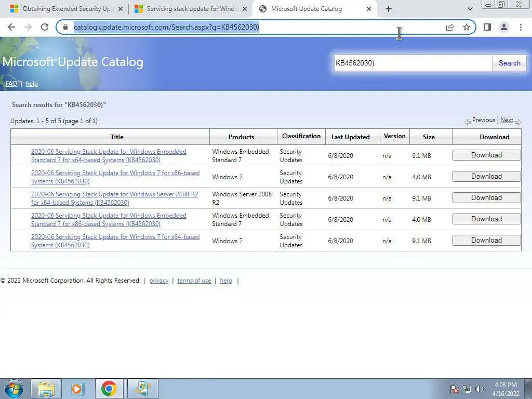Sort by Version column header
Viewport: 532px width, 399px height.
click(x=395, y=136)
